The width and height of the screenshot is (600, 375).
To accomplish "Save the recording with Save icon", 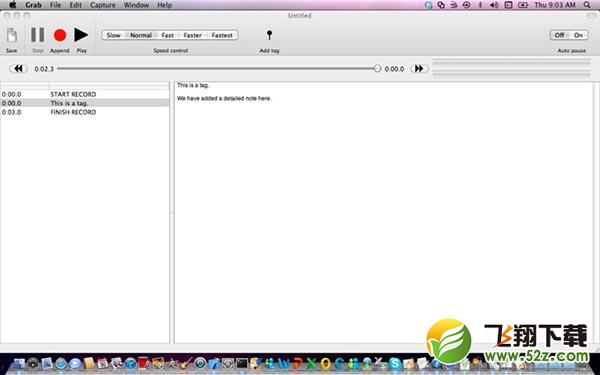I will click(x=11, y=35).
